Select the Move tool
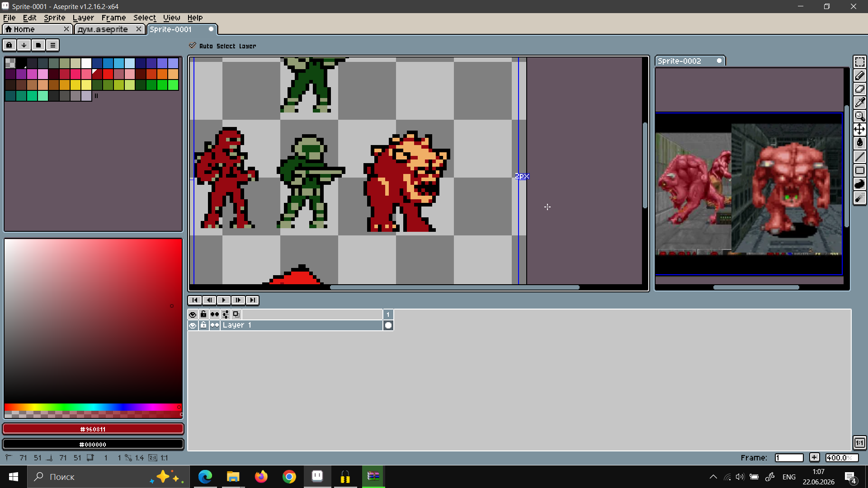Image resolution: width=868 pixels, height=488 pixels. [859, 130]
